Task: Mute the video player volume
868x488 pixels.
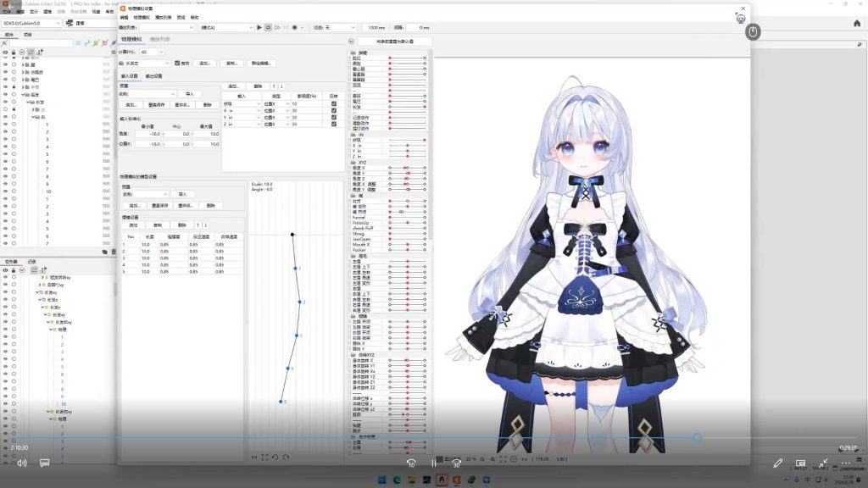Action: (21, 463)
